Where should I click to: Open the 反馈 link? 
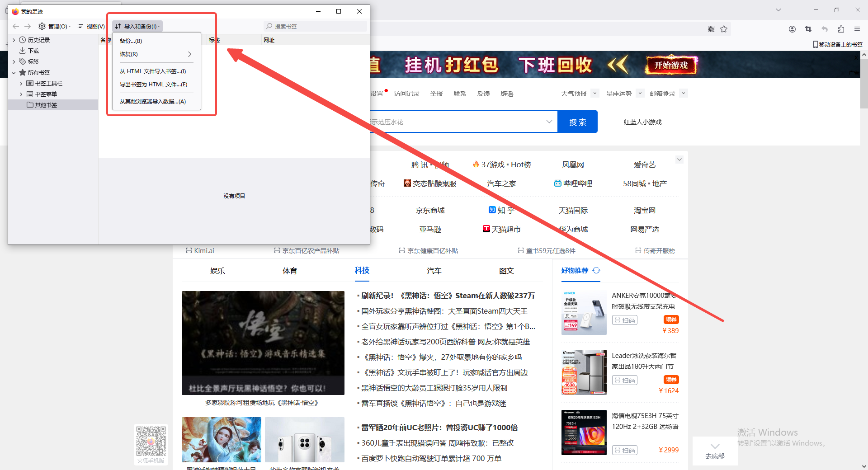(x=483, y=94)
